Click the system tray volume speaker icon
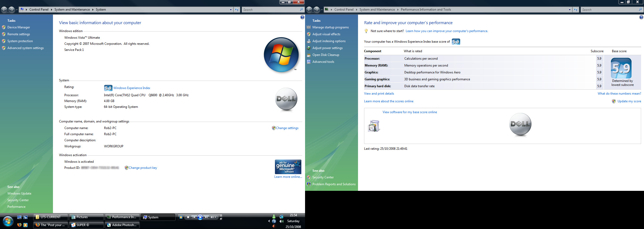Image resolution: width=644 pixels, height=229 pixels. coord(281,221)
